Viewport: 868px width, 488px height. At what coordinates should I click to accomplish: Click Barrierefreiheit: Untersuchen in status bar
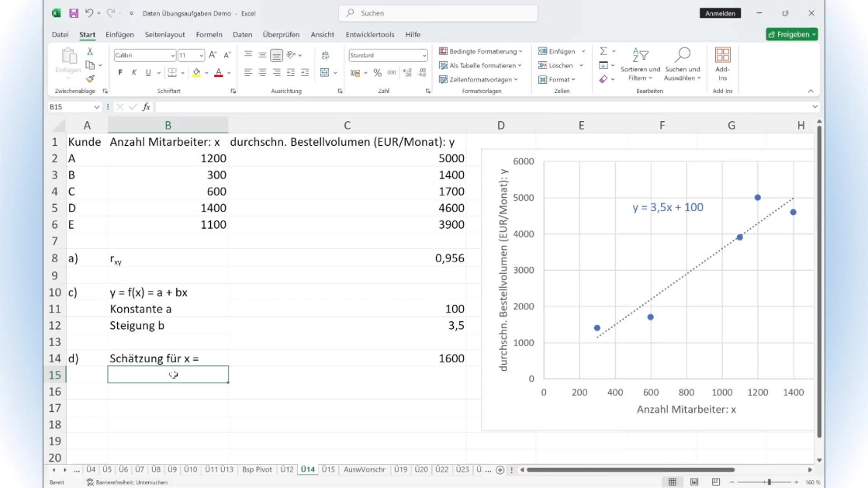pos(126,483)
